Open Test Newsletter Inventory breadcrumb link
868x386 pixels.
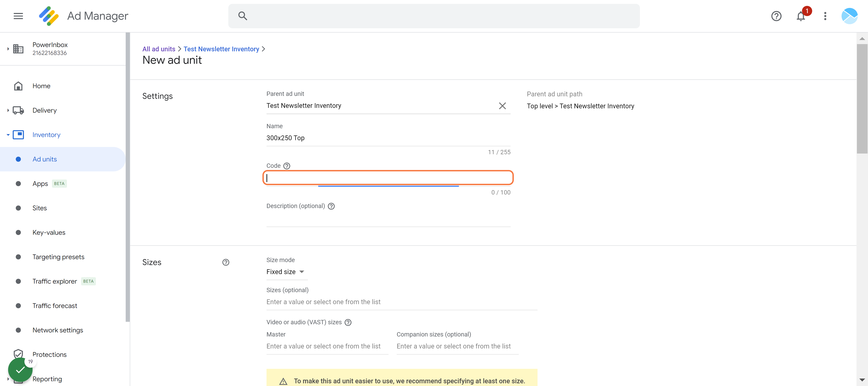pyautogui.click(x=221, y=49)
